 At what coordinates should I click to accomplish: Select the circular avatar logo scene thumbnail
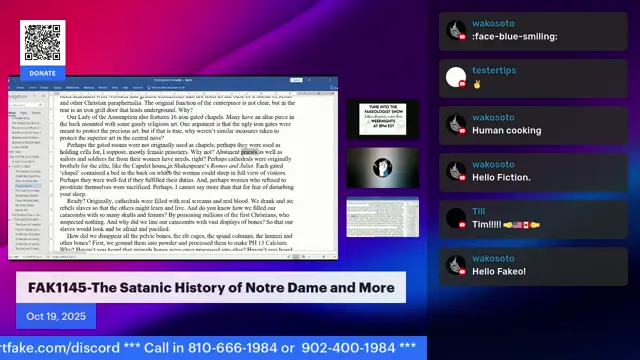(382, 168)
